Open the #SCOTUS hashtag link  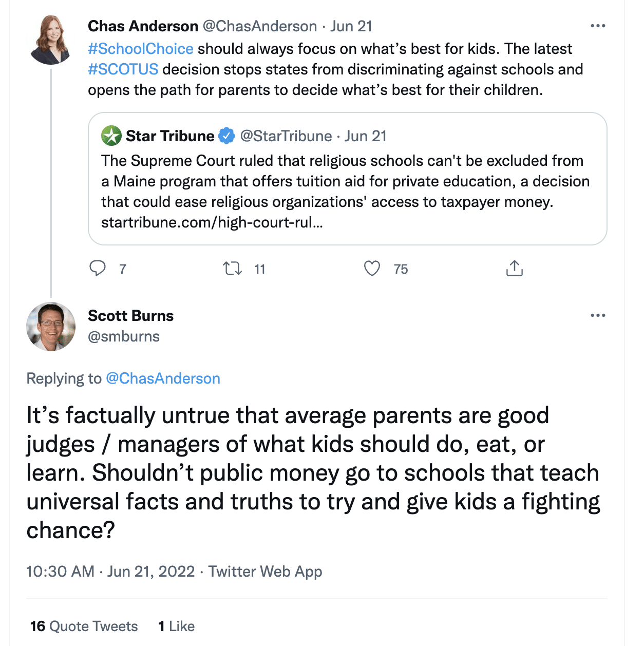[123, 69]
